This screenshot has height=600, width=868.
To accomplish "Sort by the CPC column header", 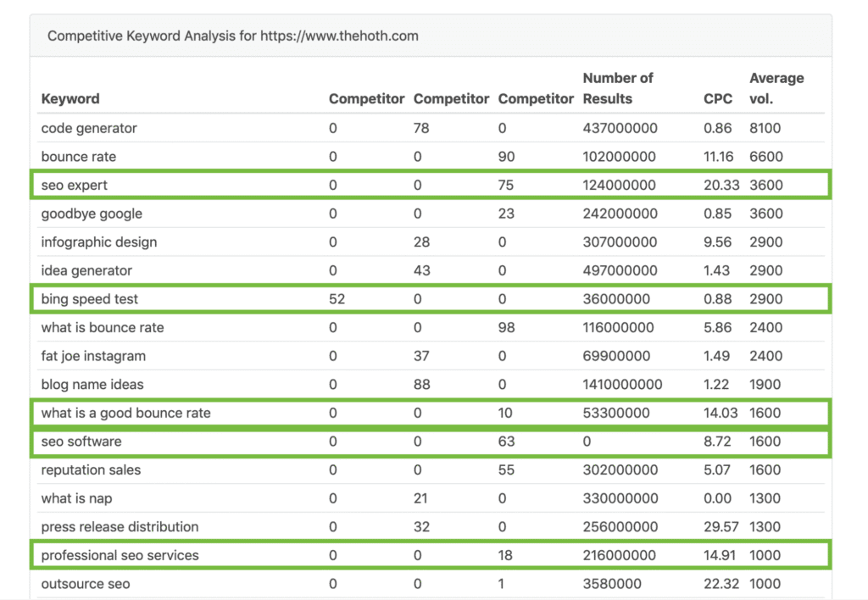I will click(718, 99).
